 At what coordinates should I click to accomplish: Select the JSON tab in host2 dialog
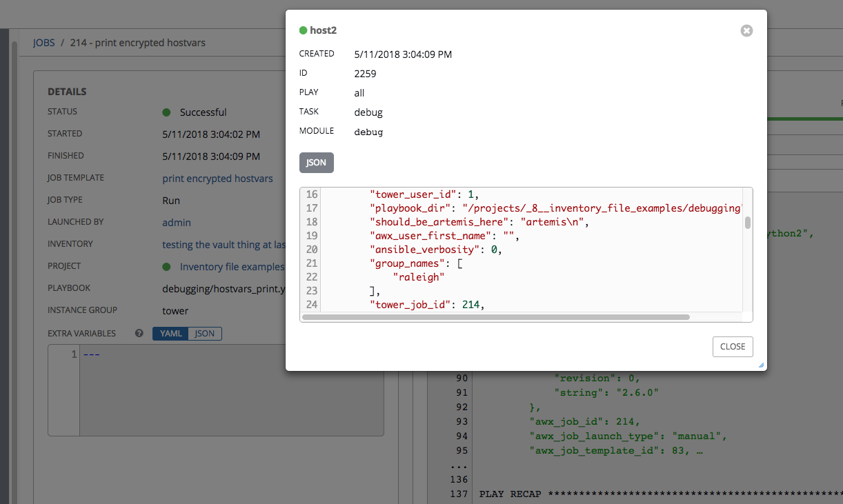317,163
